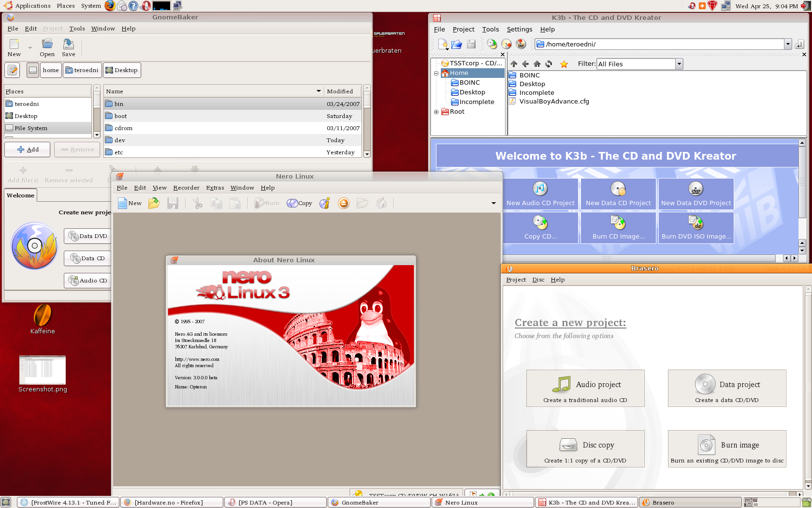This screenshot has height=508, width=812.
Task: Click the back arrow in K3b file browser
Action: pos(525,64)
